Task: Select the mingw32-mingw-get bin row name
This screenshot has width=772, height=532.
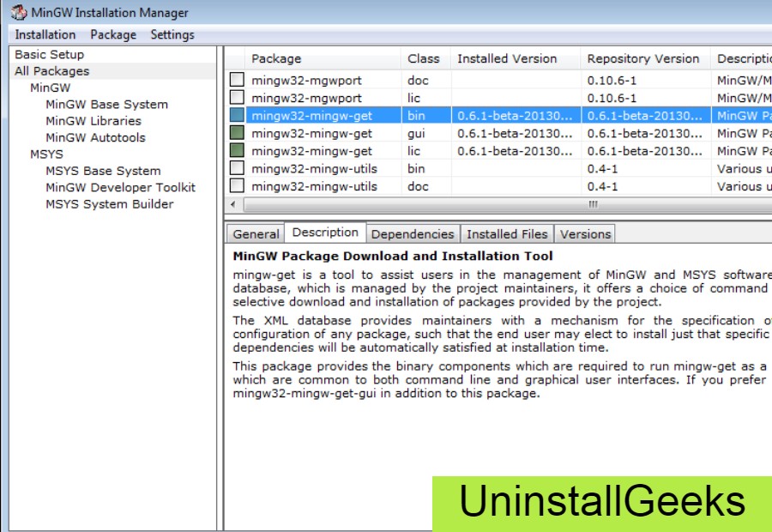Action: (x=311, y=116)
